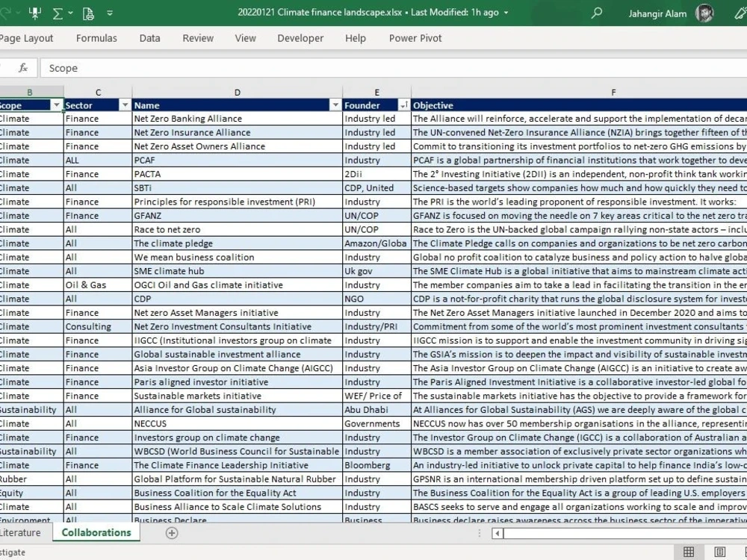This screenshot has height=560, width=747.
Task: Select Founder cell 'Bloomberg'
Action: [376, 465]
